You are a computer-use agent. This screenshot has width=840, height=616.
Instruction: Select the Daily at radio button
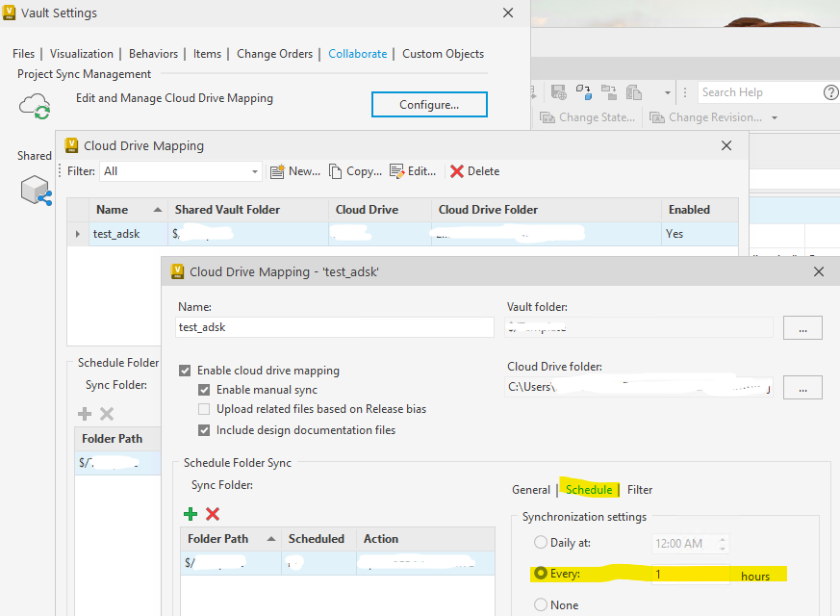coord(539,544)
